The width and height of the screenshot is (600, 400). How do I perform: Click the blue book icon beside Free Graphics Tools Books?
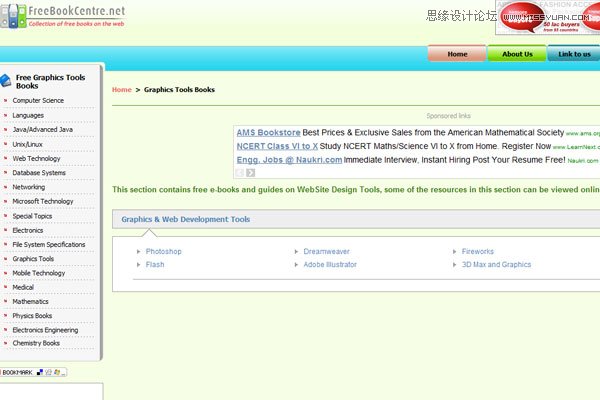(x=5, y=81)
